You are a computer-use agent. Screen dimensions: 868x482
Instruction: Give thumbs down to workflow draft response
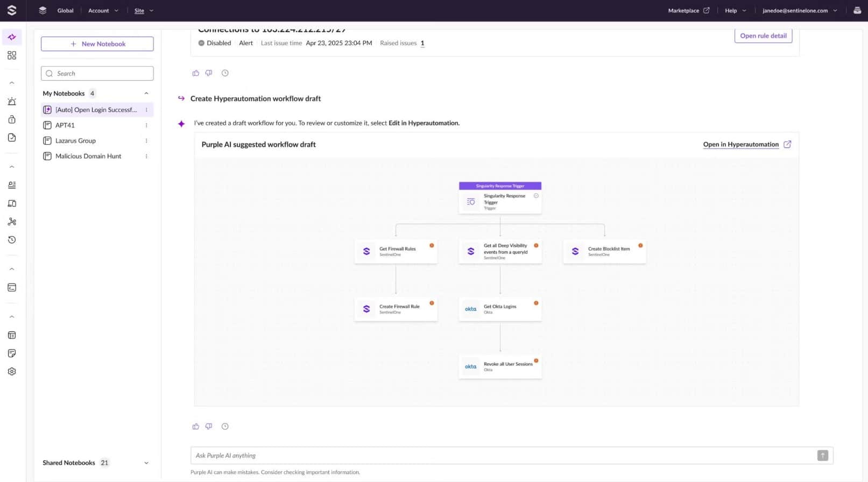(x=209, y=427)
